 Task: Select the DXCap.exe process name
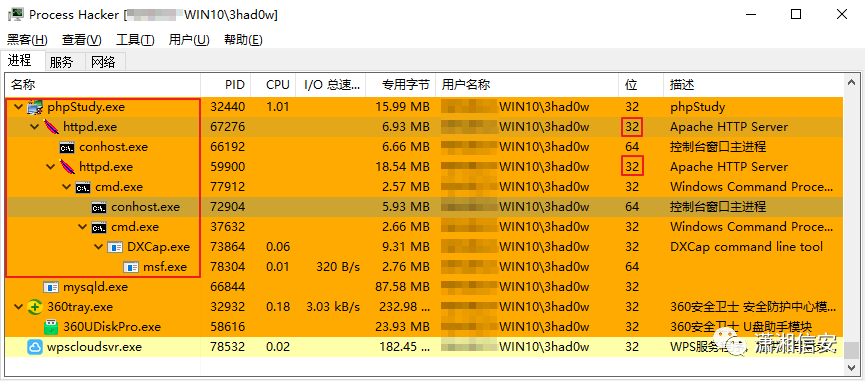pyautogui.click(x=158, y=247)
